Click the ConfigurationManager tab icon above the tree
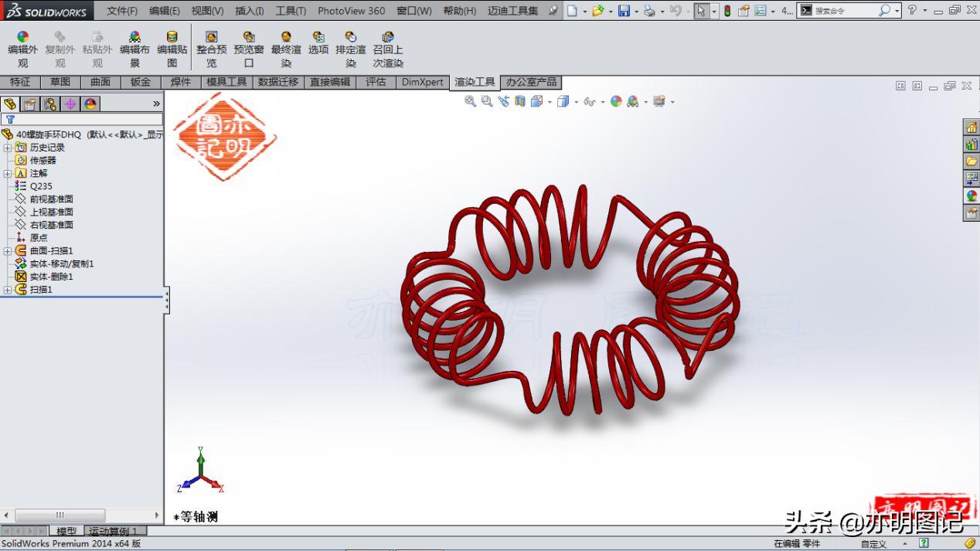The height and width of the screenshot is (551, 980). 49,103
